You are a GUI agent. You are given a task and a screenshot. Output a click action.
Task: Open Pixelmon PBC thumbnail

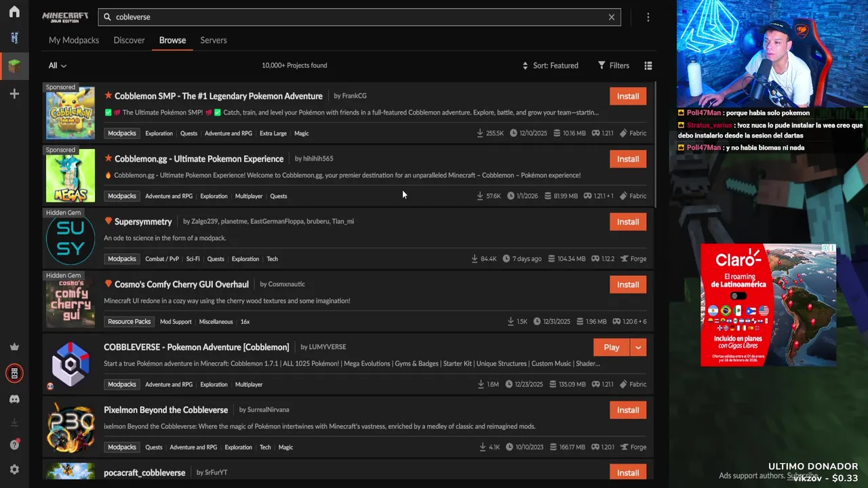click(71, 428)
